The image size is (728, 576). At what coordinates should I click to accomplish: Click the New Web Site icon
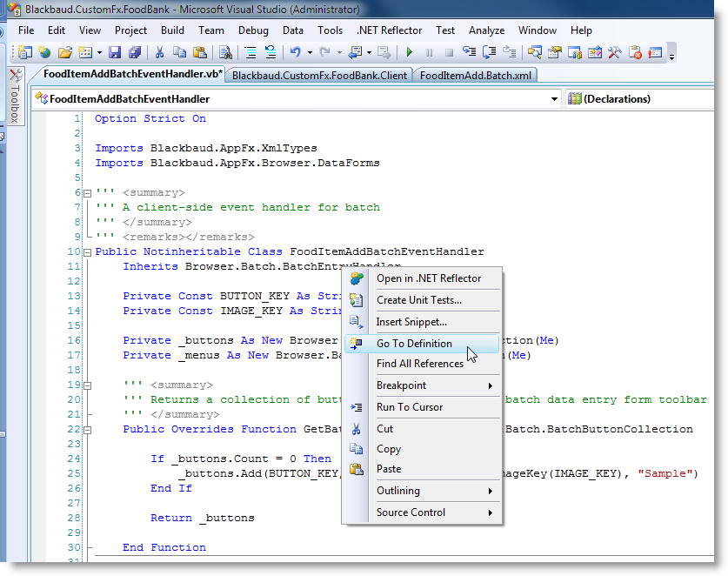(x=44, y=52)
